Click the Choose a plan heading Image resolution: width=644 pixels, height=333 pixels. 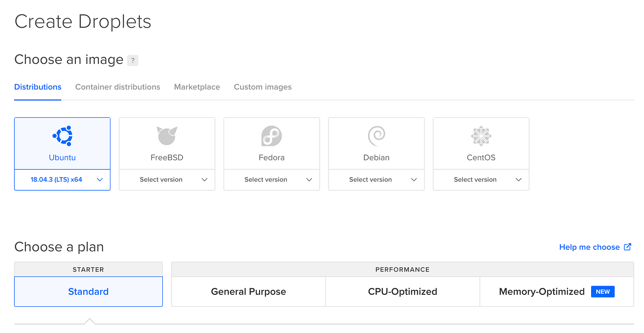coord(59,247)
